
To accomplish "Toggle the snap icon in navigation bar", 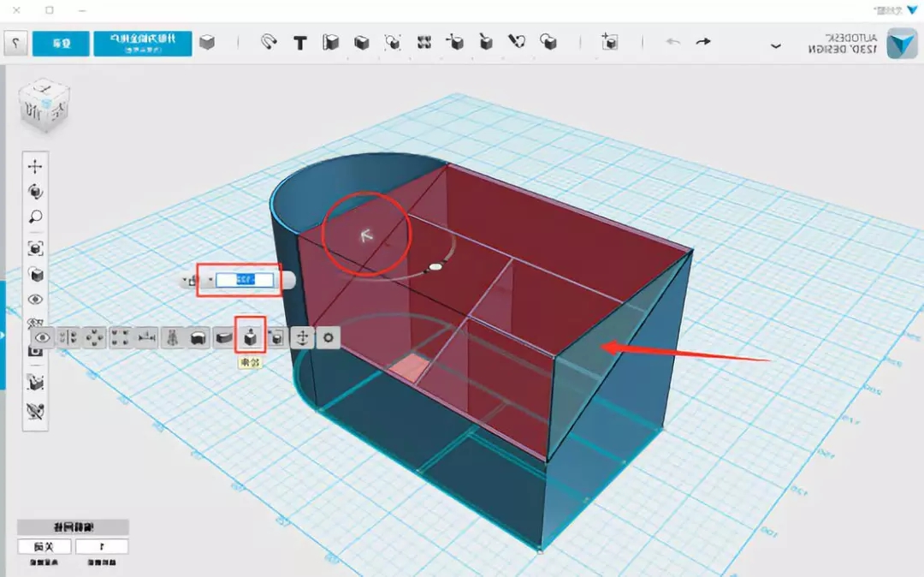I will click(35, 383).
